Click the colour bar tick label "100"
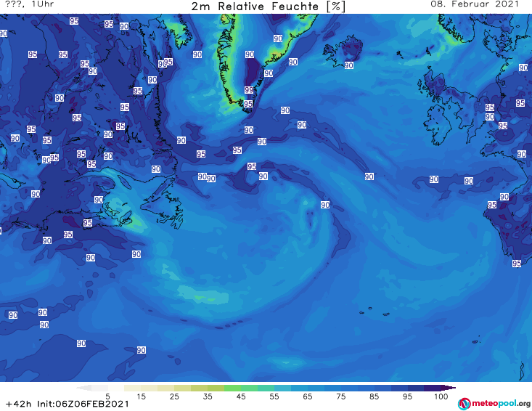Screen dimensions: 532x411 (441, 396)
